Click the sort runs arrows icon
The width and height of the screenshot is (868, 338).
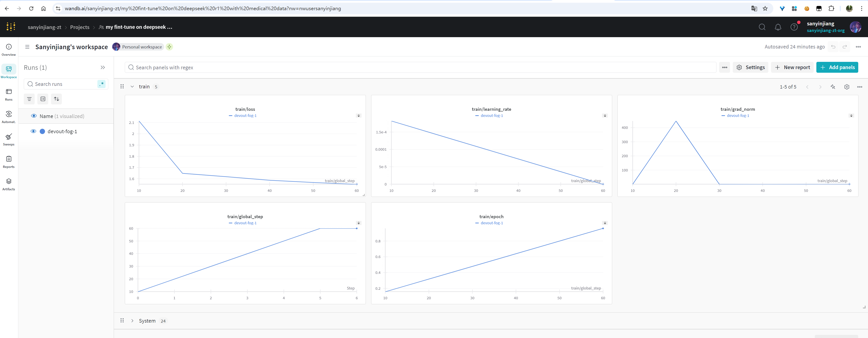click(x=57, y=99)
